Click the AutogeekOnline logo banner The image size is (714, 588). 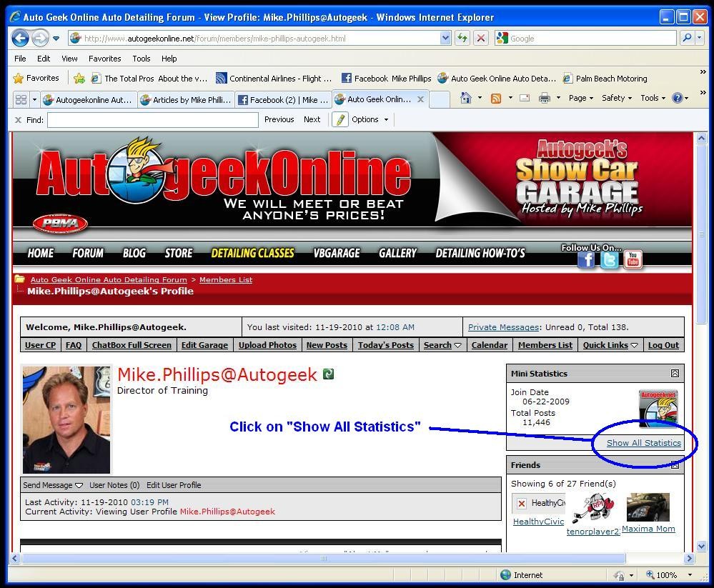click(223, 175)
